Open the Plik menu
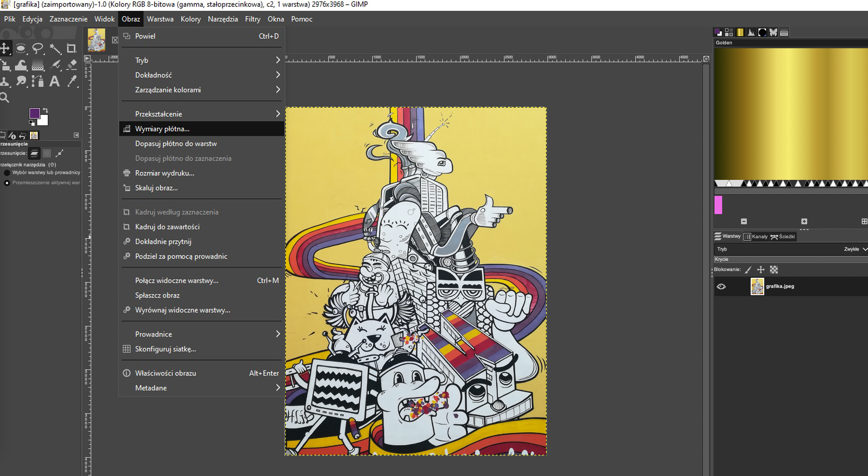 click(x=10, y=19)
